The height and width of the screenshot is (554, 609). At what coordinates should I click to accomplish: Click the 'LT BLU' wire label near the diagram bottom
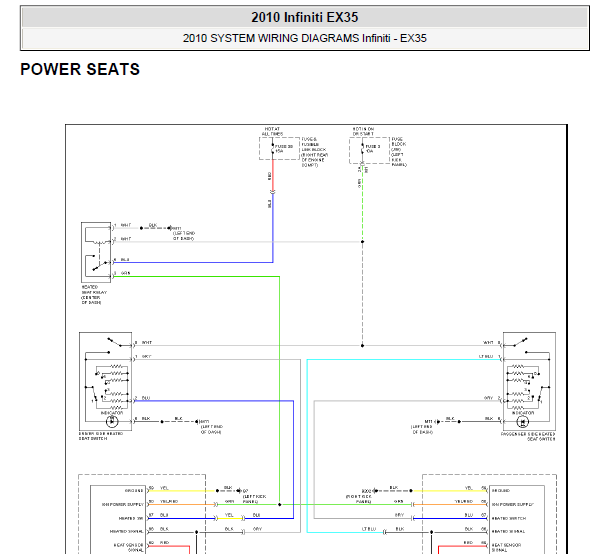tap(369, 529)
